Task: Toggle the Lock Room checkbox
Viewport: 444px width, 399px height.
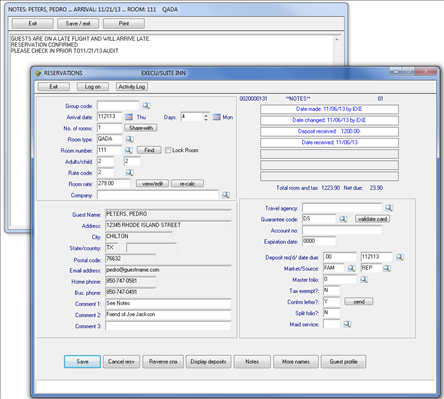Action: (x=168, y=150)
